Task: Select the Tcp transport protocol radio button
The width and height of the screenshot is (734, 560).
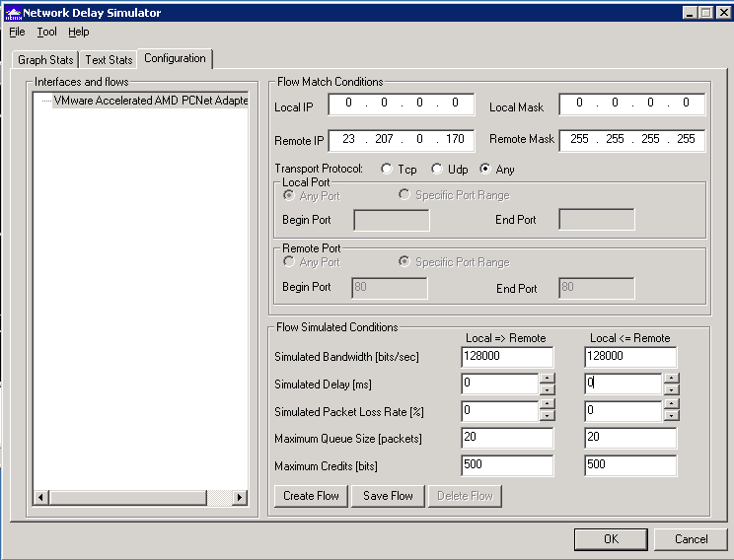Action: pyautogui.click(x=387, y=170)
